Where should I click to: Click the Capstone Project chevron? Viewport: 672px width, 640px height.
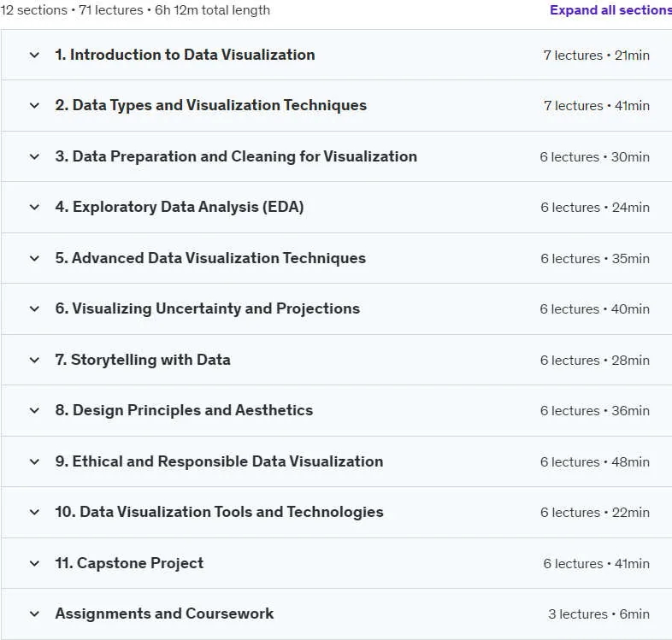coord(34,563)
